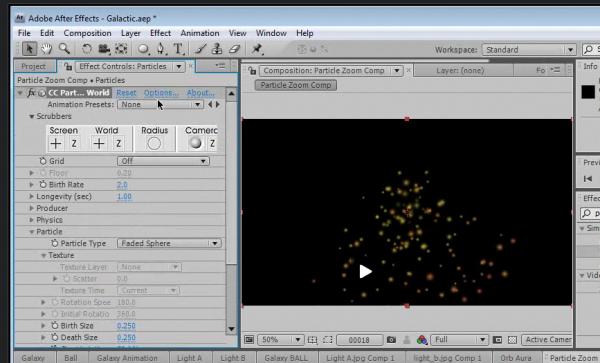Open the Workspace Standard dropdown
Viewport: 600px width, 363px height.
pyautogui.click(x=529, y=50)
